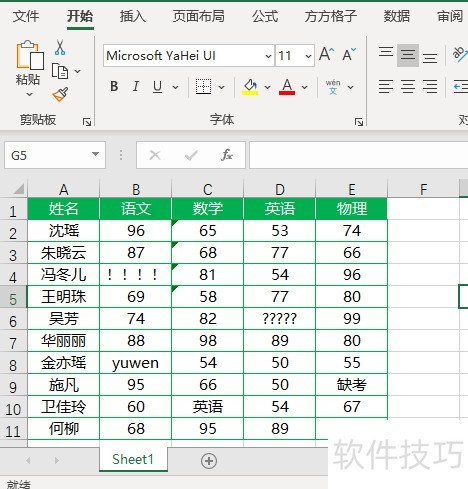This screenshot has height=489, width=468.
Task: Select the Sheet1 tab
Action: click(133, 459)
